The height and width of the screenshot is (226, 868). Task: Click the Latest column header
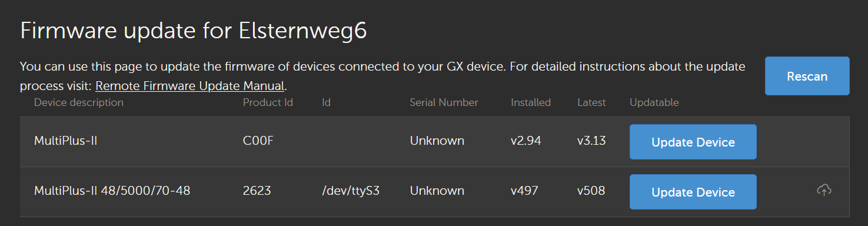591,102
